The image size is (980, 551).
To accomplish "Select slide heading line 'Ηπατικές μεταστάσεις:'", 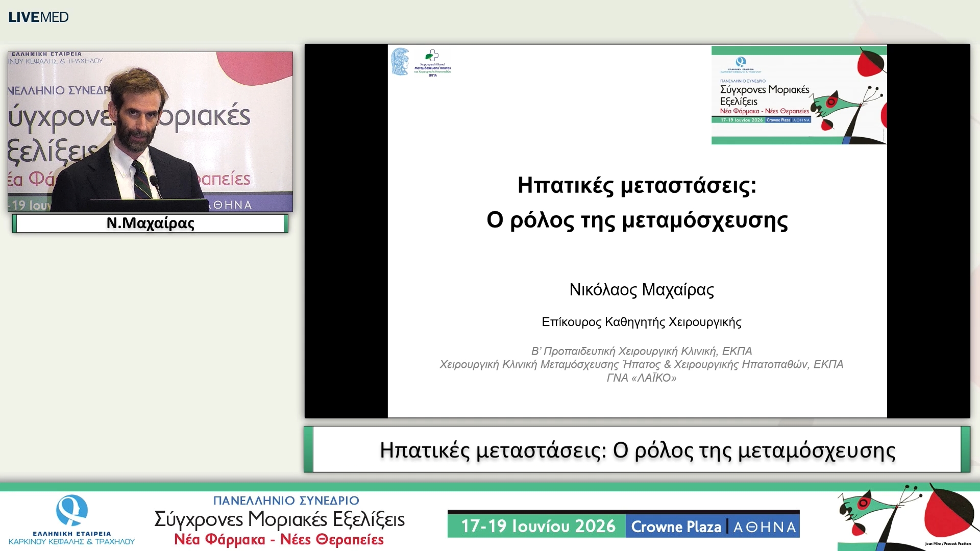I will 637,185.
